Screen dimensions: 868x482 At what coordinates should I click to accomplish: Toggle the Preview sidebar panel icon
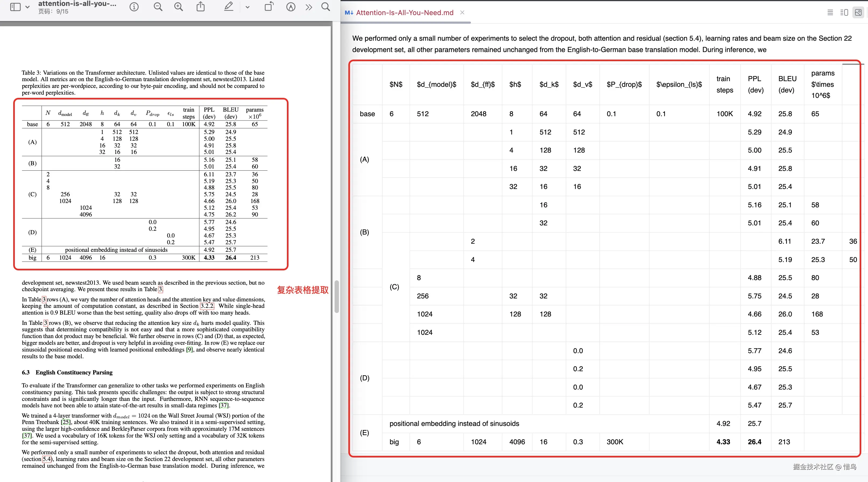[15, 7]
